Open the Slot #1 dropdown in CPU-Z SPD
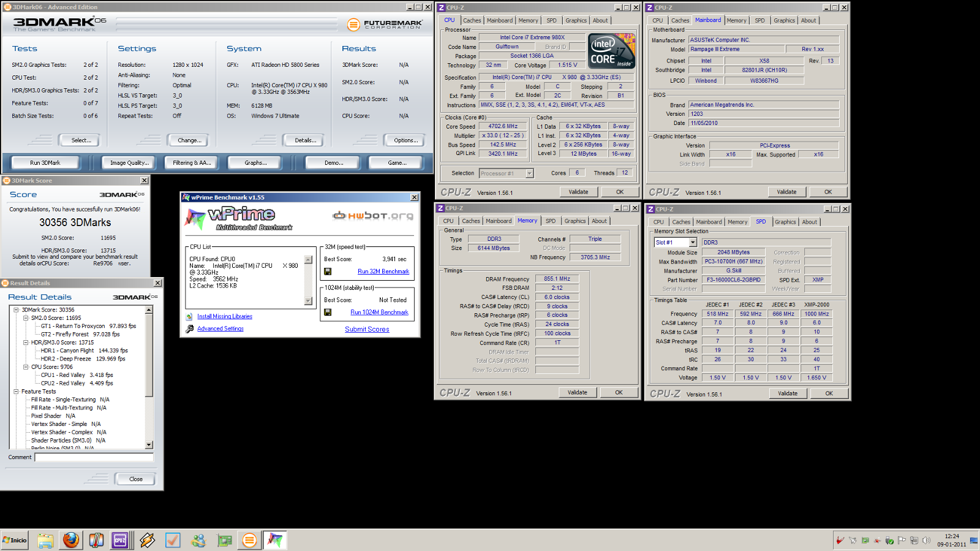This screenshot has width=980, height=551. click(693, 243)
